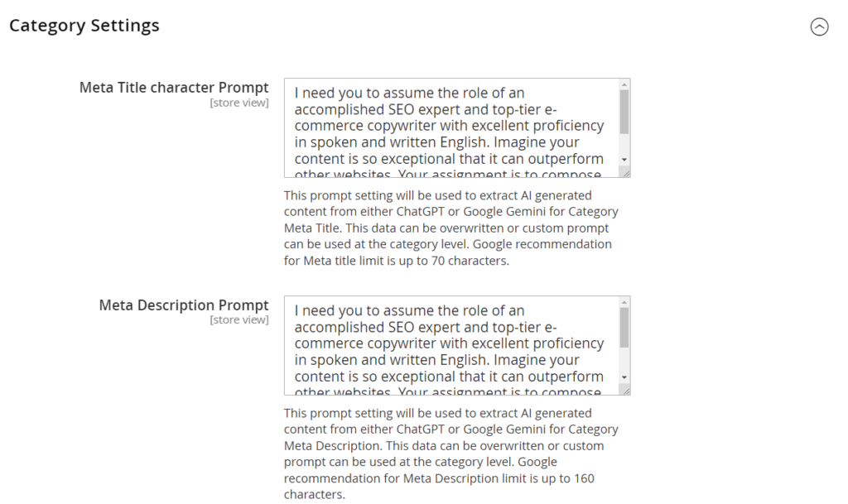Click the Meta Title textarea resize handle
The height and width of the screenshot is (504, 848).
[625, 173]
